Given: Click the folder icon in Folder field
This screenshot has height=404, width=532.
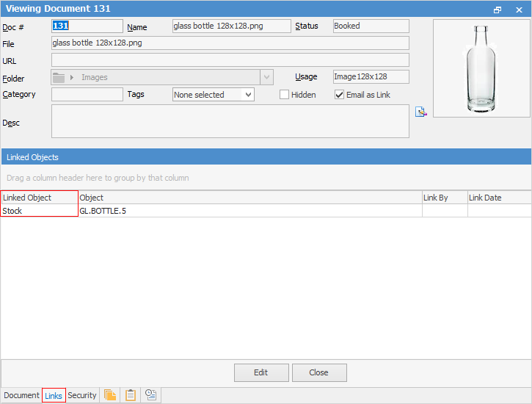Looking at the screenshot, I should [59, 78].
